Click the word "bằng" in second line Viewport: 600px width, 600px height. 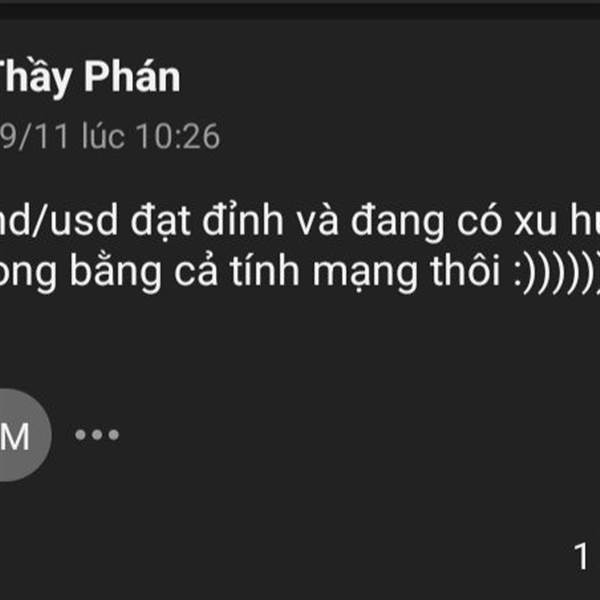click(115, 271)
